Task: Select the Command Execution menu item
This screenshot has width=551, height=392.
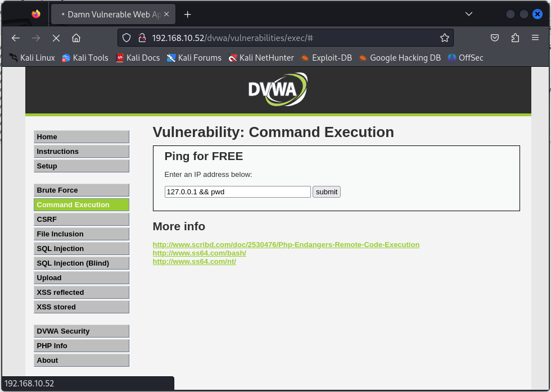Action: 82,205
